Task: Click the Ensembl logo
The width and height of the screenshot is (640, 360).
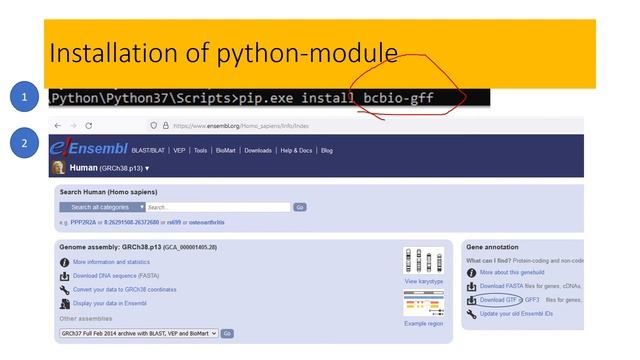Action: pos(89,148)
